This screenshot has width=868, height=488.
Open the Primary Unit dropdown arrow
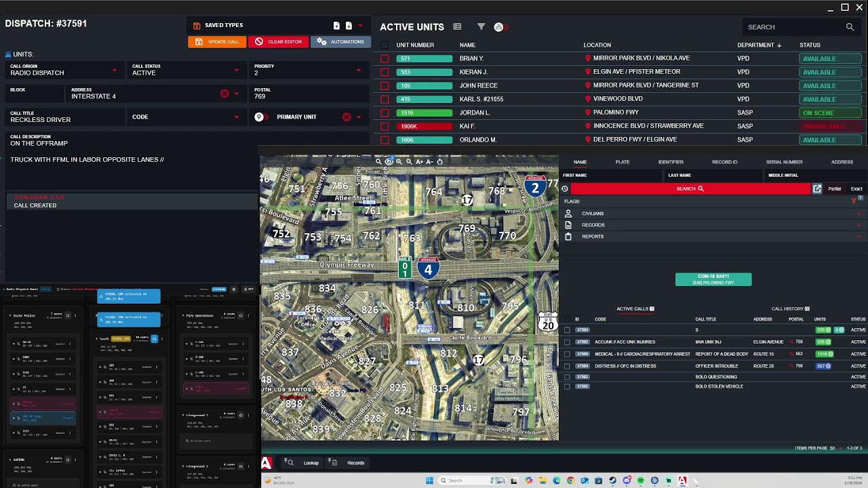(359, 117)
